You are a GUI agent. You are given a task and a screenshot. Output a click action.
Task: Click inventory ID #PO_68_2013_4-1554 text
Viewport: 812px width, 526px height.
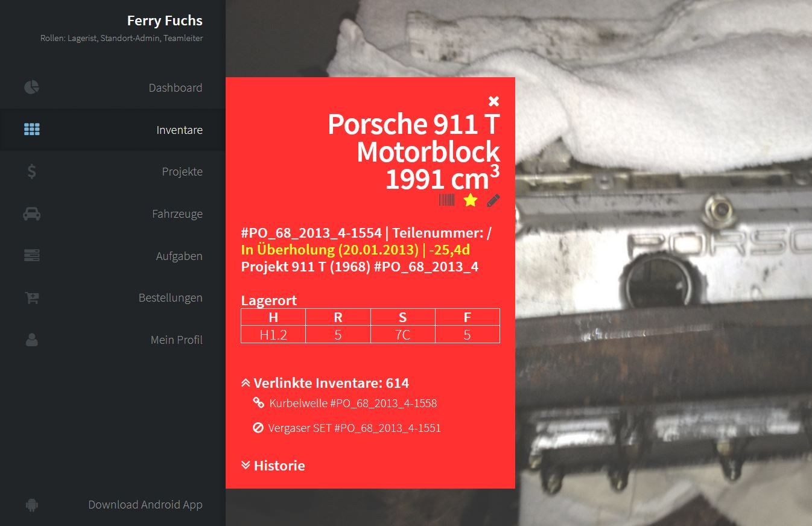311,233
